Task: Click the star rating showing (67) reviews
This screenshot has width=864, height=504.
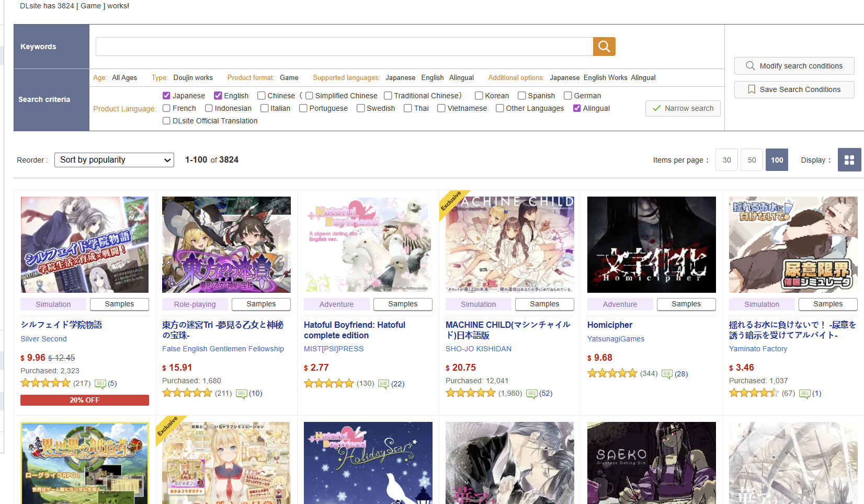Action: [x=754, y=393]
